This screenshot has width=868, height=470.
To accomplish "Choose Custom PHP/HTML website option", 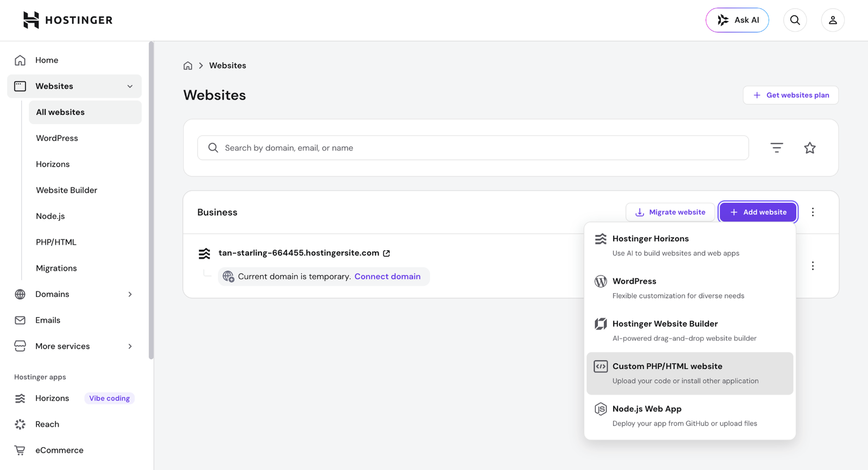I will (690, 373).
